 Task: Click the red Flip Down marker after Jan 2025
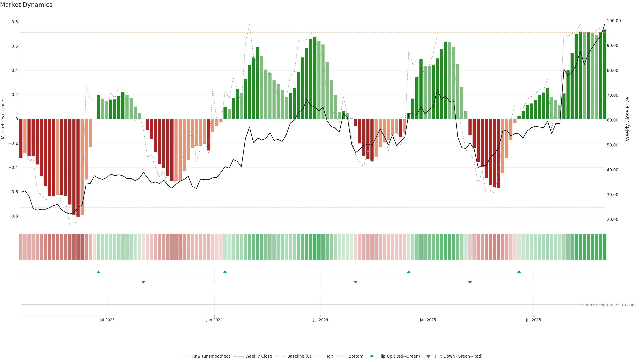coord(470,282)
